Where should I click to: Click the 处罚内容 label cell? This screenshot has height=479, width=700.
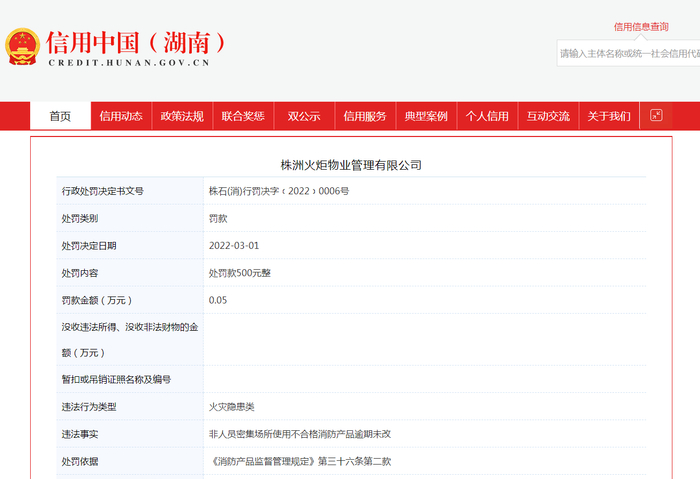129,273
